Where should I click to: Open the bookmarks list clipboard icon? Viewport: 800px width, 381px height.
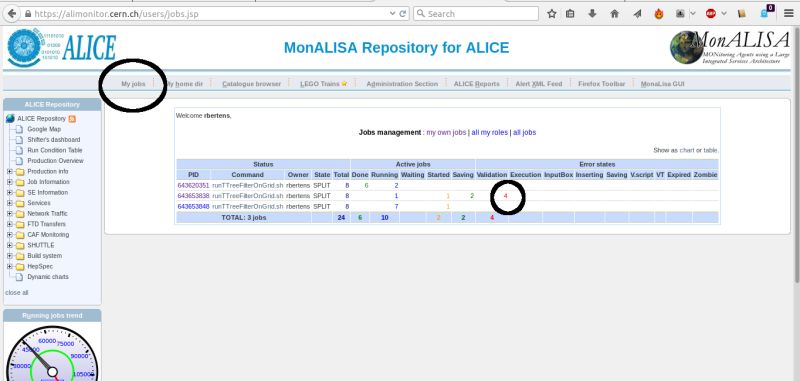click(x=570, y=14)
